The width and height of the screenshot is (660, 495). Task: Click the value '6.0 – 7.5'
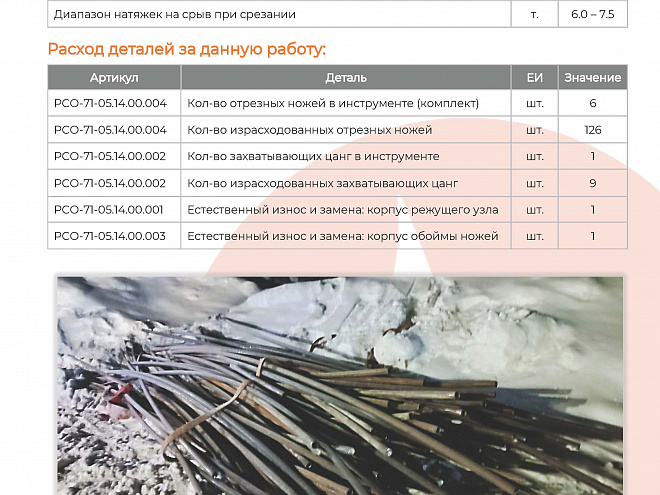[593, 14]
